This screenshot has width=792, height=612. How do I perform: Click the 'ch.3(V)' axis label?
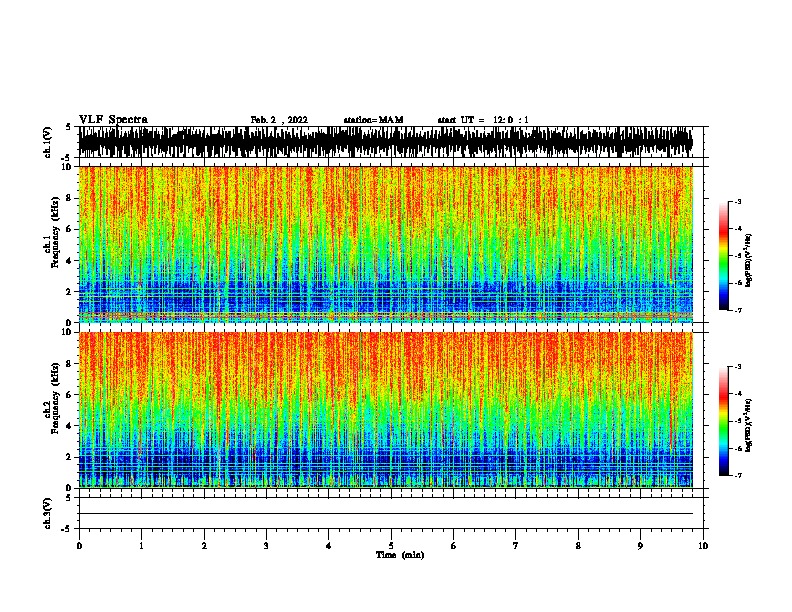[47, 513]
